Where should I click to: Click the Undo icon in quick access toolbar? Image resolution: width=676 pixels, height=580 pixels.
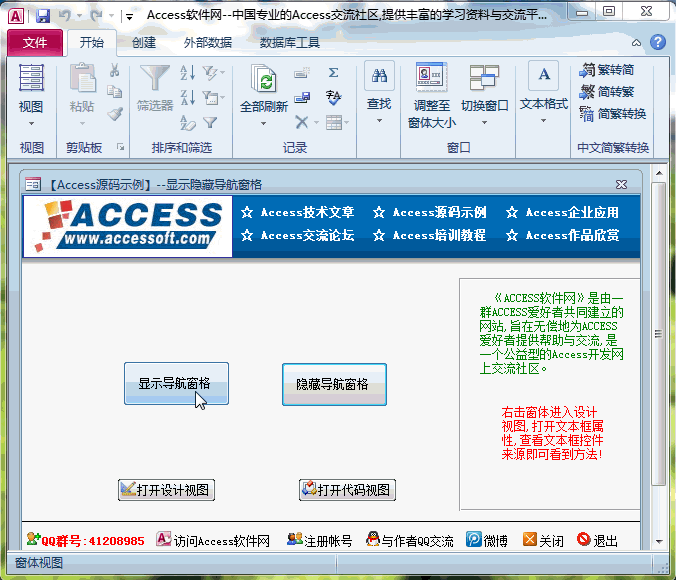(x=65, y=16)
